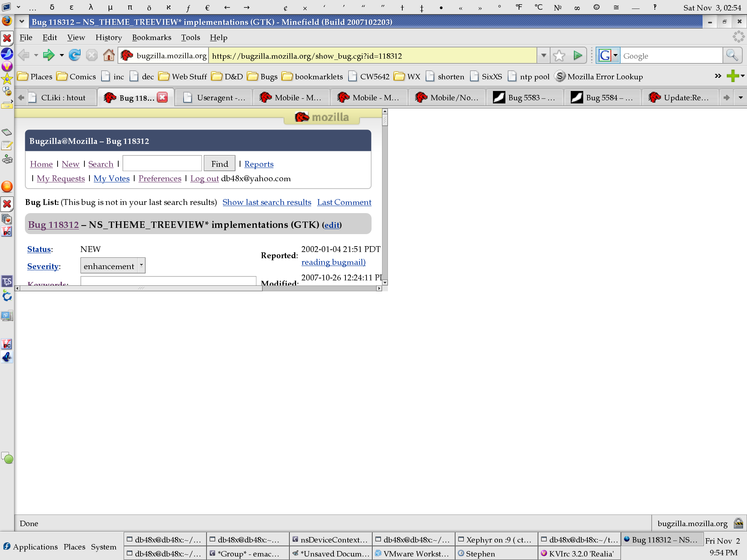Viewport: 747px width, 560px height.
Task: Click the URL address bar
Action: [373, 56]
